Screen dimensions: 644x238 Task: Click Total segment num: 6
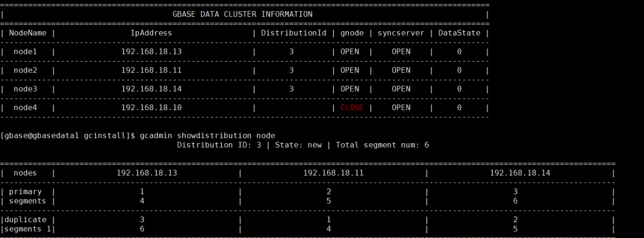pos(382,145)
